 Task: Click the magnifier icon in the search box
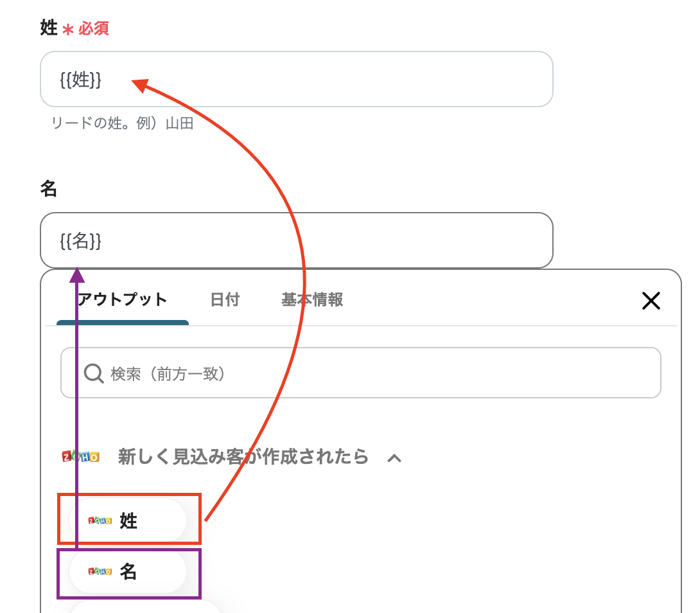click(94, 373)
